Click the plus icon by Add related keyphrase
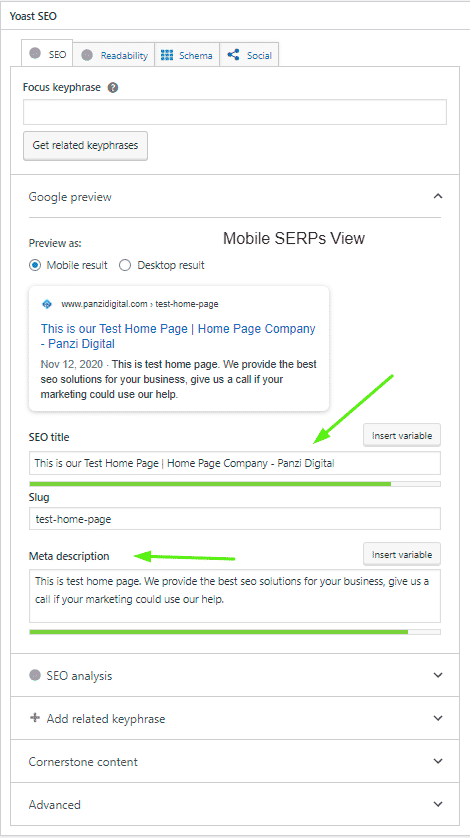This screenshot has height=838, width=470. [x=35, y=718]
